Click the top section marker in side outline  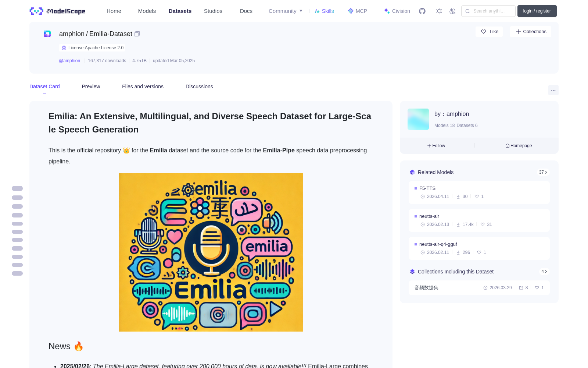point(17,188)
